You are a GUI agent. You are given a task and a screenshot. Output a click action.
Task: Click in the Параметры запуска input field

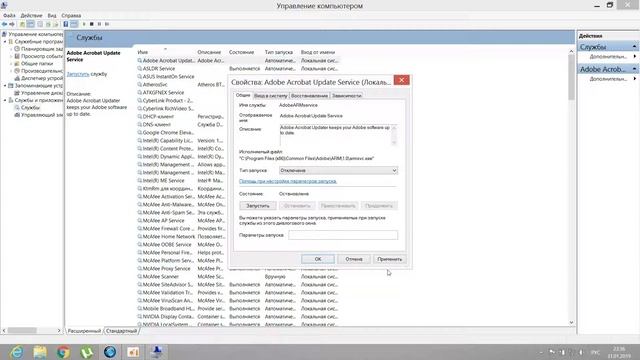pyautogui.click(x=343, y=235)
